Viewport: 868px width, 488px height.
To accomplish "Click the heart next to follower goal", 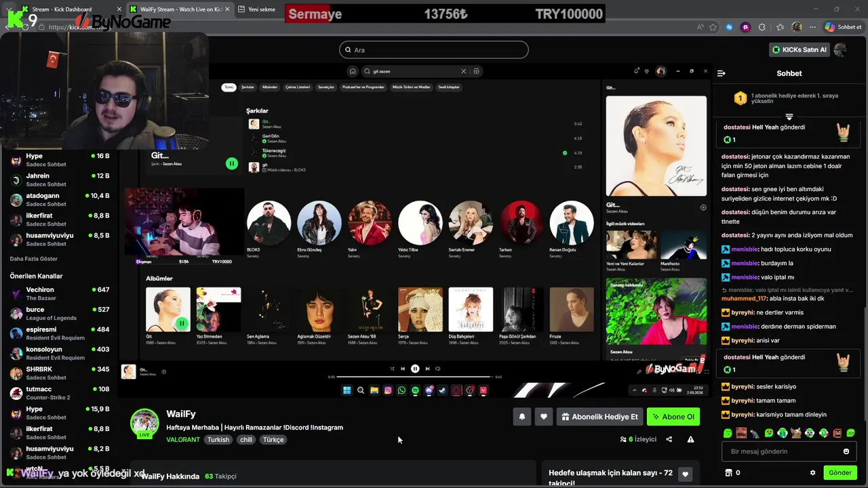I will [x=685, y=474].
